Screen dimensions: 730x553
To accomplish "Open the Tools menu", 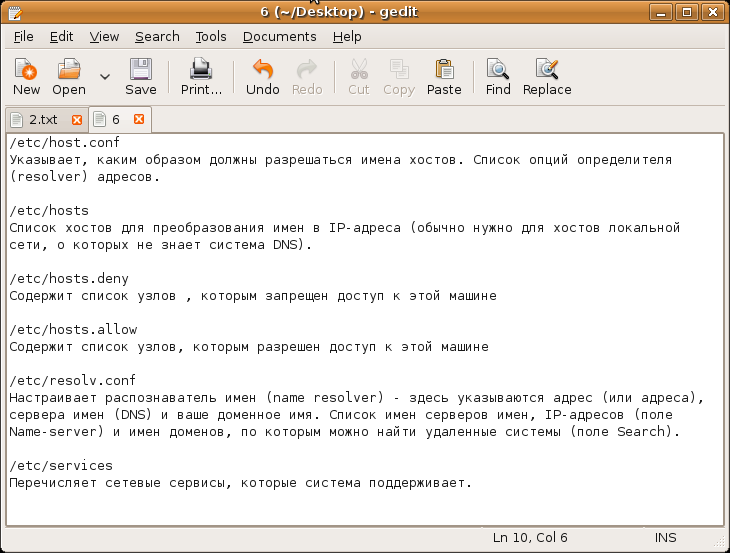I will 211,36.
